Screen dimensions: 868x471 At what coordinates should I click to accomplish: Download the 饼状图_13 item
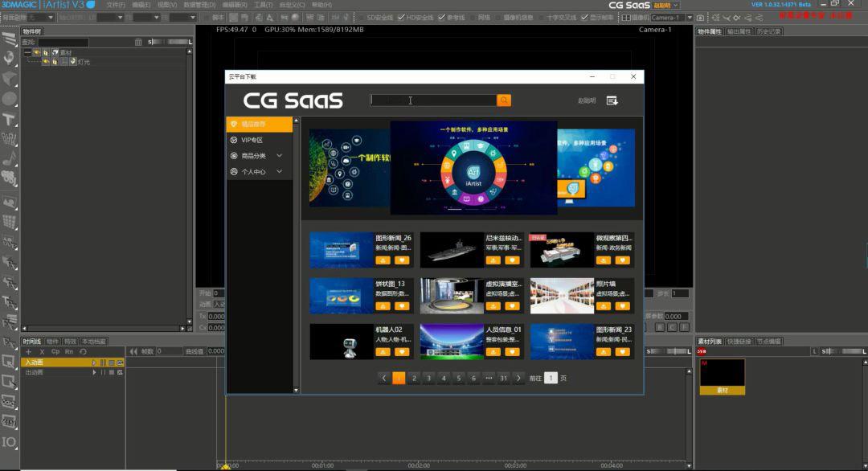[x=383, y=306]
